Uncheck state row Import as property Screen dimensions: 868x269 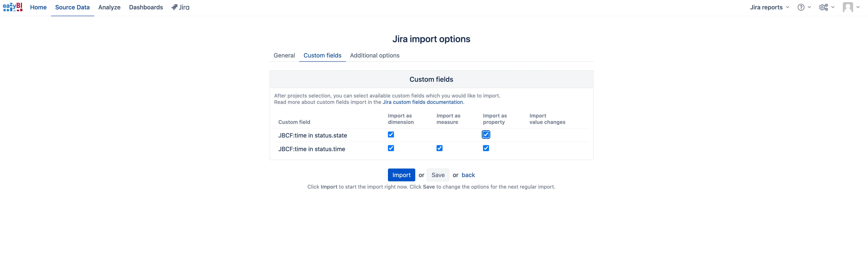click(486, 135)
